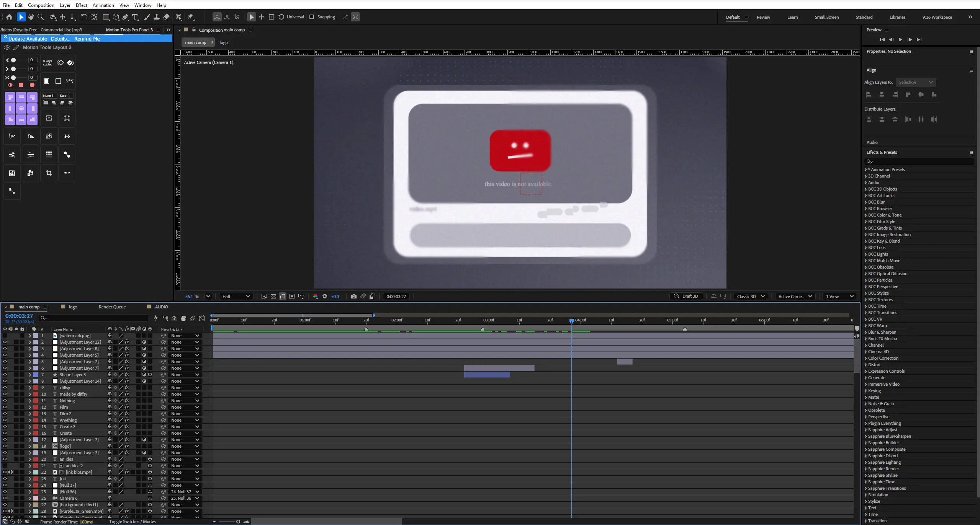
Task: Click the timeline current time 0:00:03:27
Action: (19, 316)
